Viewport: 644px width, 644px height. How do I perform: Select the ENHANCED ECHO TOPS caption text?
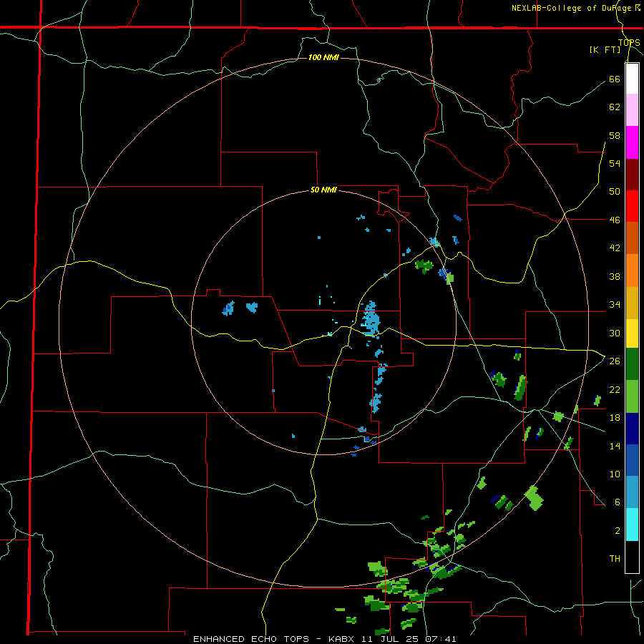click(x=251, y=639)
